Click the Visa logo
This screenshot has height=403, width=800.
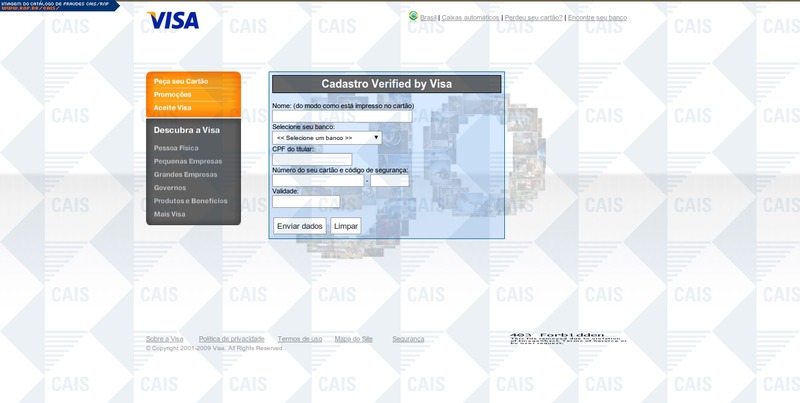coord(172,20)
